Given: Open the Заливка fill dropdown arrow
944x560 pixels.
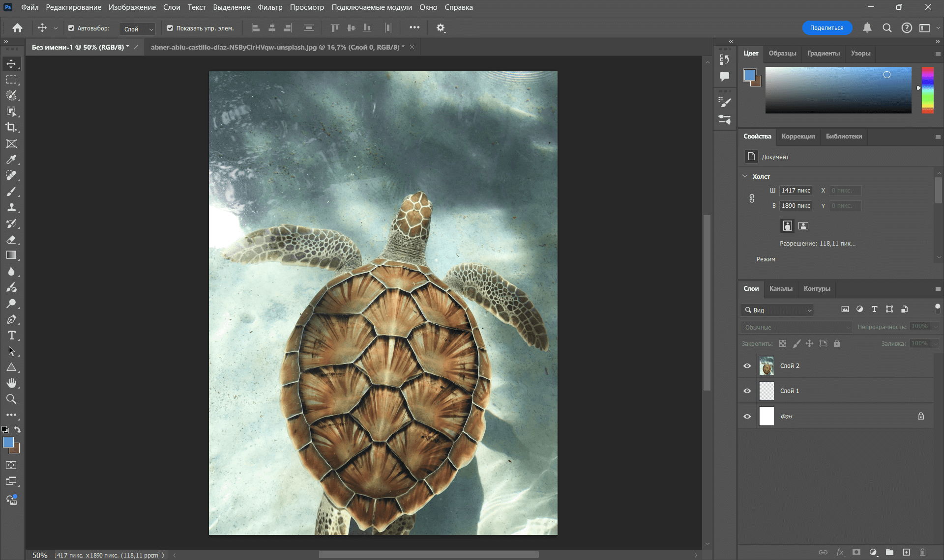Looking at the screenshot, I should tap(936, 343).
